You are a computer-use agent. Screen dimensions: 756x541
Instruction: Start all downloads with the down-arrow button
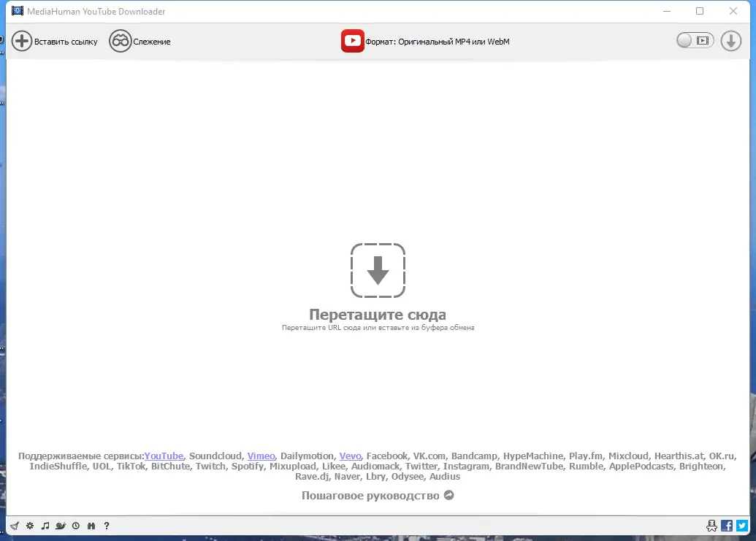coord(731,41)
